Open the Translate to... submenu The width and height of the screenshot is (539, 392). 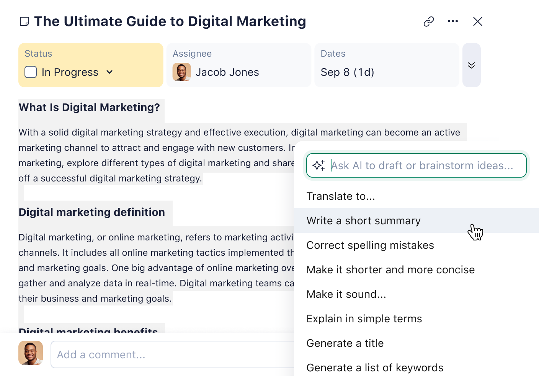click(341, 196)
